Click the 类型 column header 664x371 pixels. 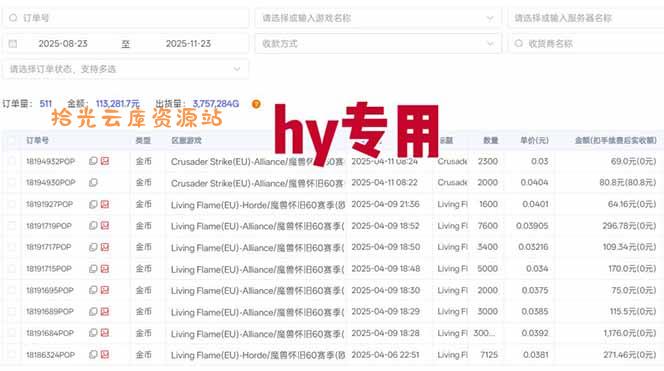[x=143, y=141]
